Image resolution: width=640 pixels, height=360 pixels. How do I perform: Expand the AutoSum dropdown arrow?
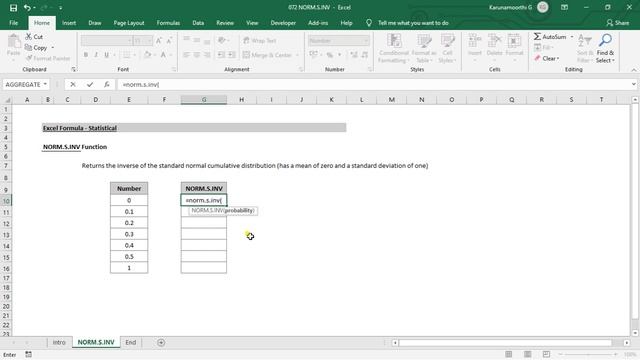tap(572, 37)
